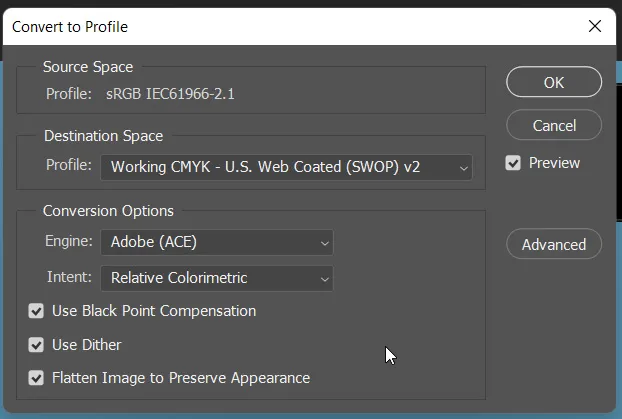The width and height of the screenshot is (622, 419).
Task: Click the Use Black Point Compensation label
Action: (x=154, y=311)
